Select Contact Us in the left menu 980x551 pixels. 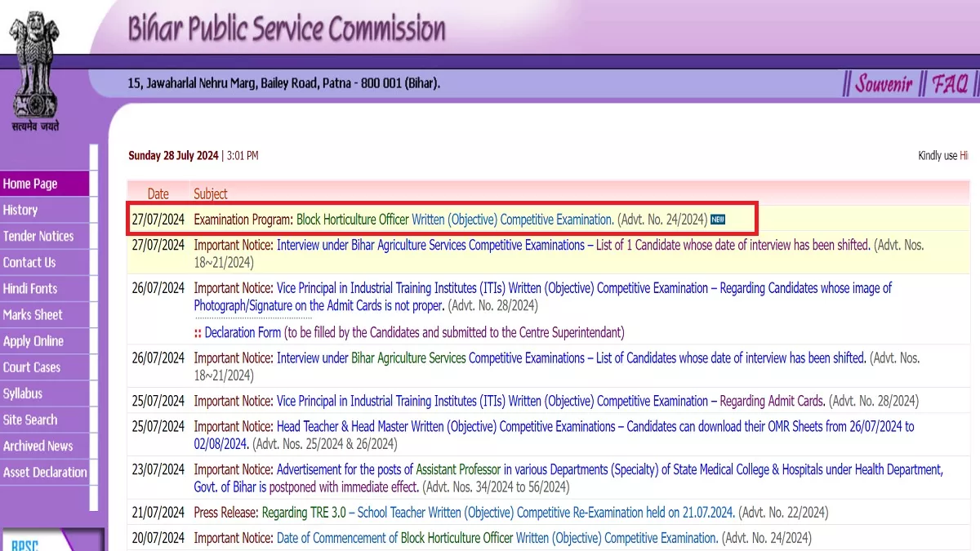click(x=44, y=262)
